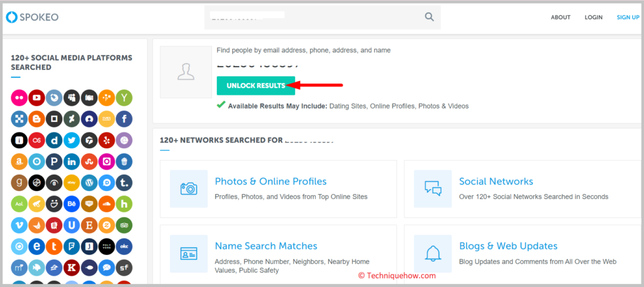Click the Yelp icon
The image size is (644, 287).
(x=107, y=140)
